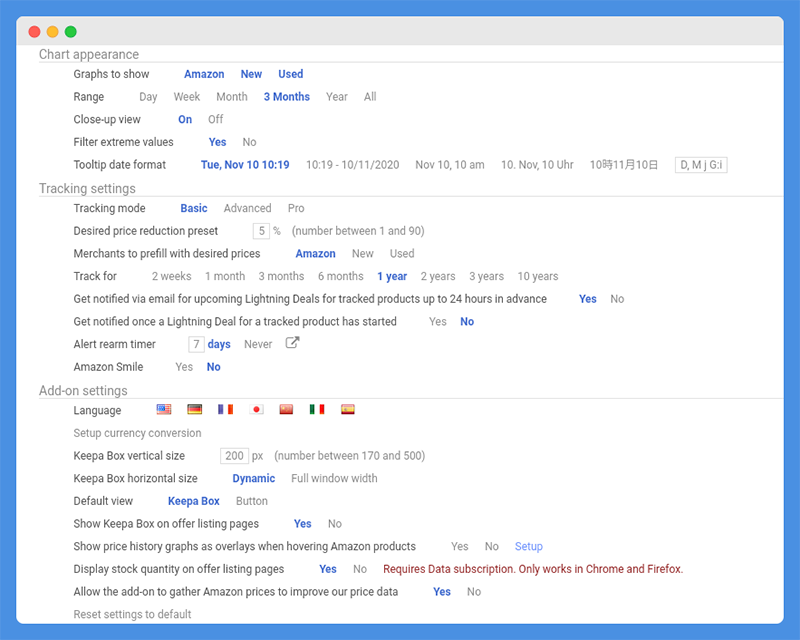The image size is (800, 640).
Task: Set Tracking mode to Pro
Action: 296,208
